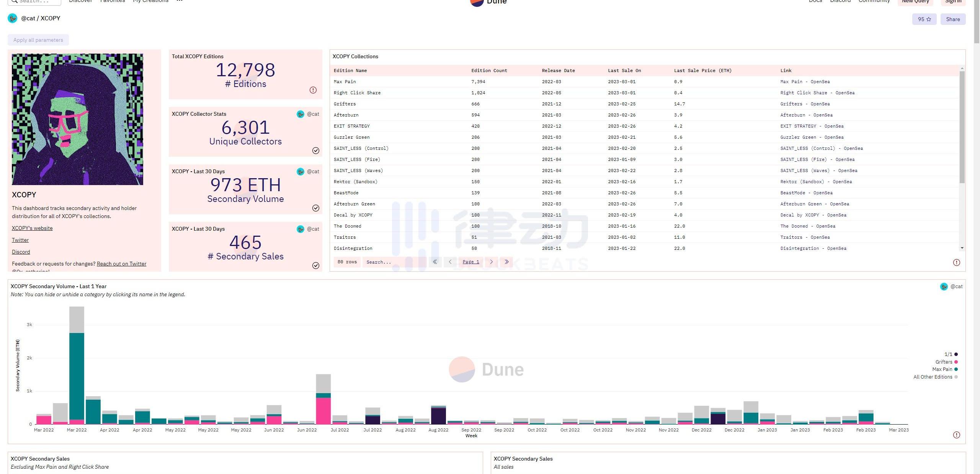Click the 7,394 edition count cell
The image size is (980, 474).
click(478, 82)
